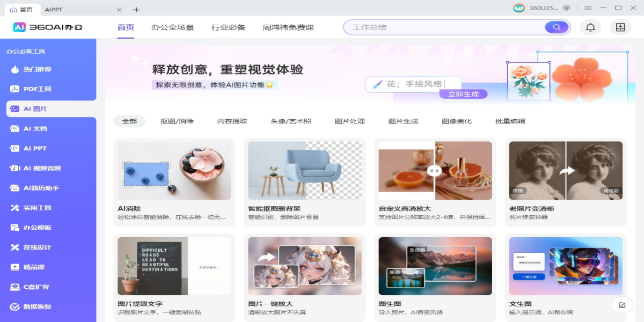The height and width of the screenshot is (322, 644).
Task: Select the 图片生成 filter tab
Action: (403, 121)
